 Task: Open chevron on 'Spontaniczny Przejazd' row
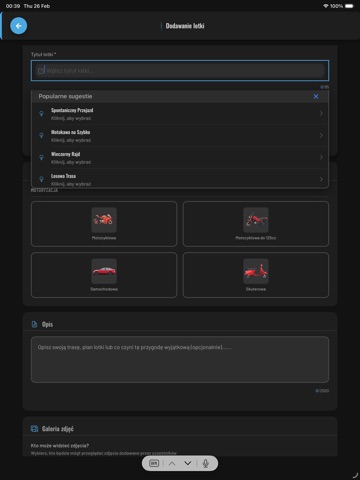[321, 114]
